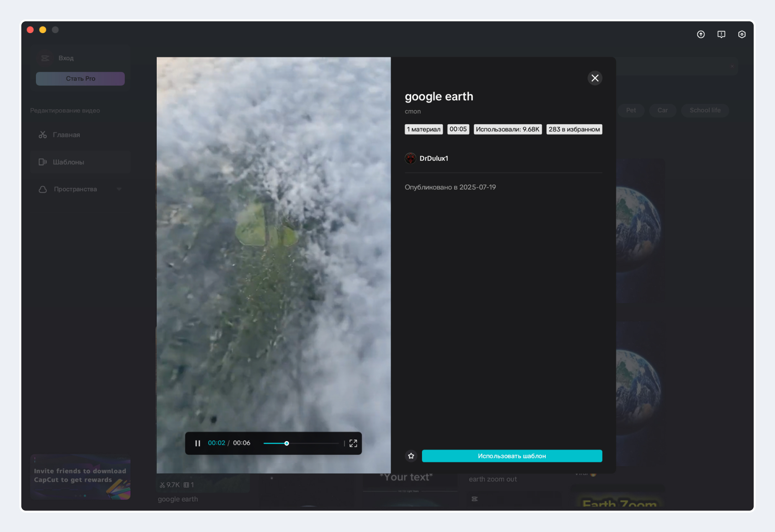The height and width of the screenshot is (532, 775).
Task: Select the School life category tab
Action: [x=705, y=110]
